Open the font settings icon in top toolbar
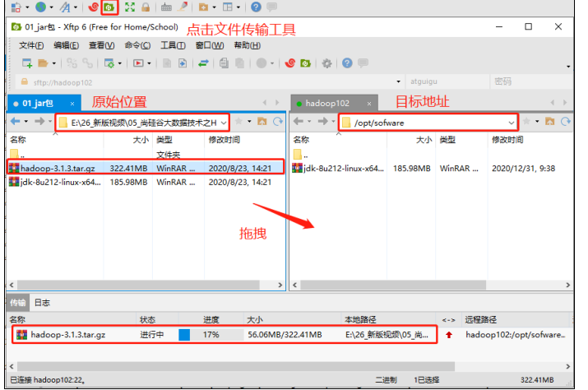 pos(66,7)
